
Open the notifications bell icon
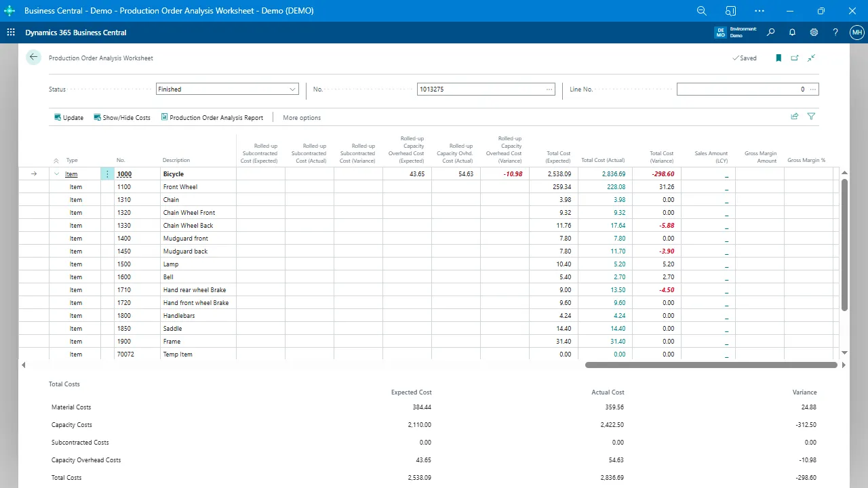[x=792, y=33]
